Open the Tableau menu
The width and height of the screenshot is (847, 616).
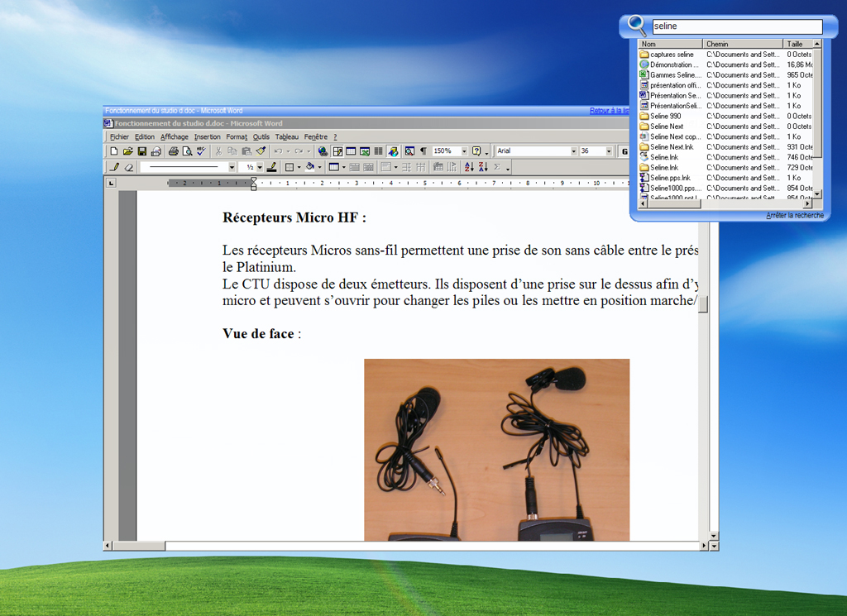(x=287, y=137)
